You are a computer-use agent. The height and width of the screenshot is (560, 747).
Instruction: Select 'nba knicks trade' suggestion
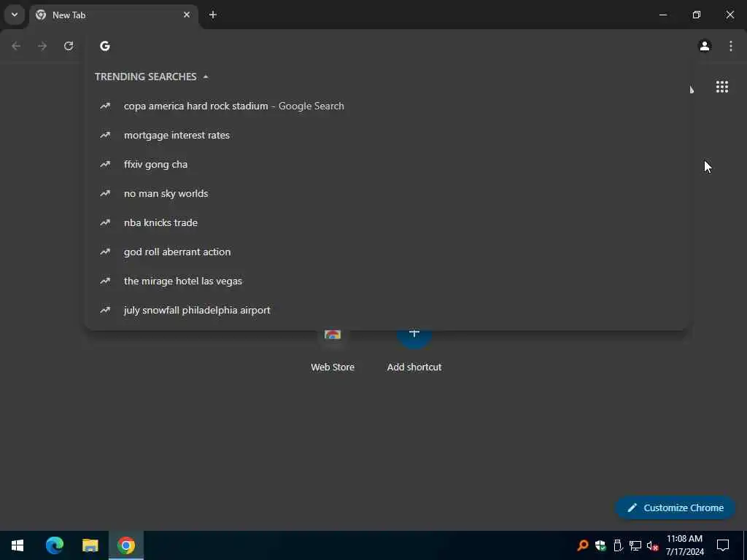coord(387,222)
